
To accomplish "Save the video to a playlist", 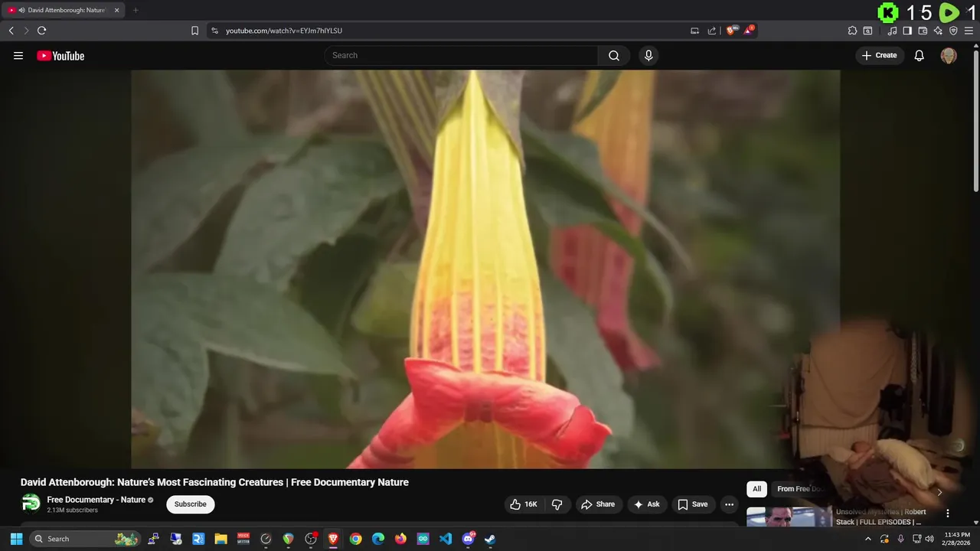I will coord(693,504).
